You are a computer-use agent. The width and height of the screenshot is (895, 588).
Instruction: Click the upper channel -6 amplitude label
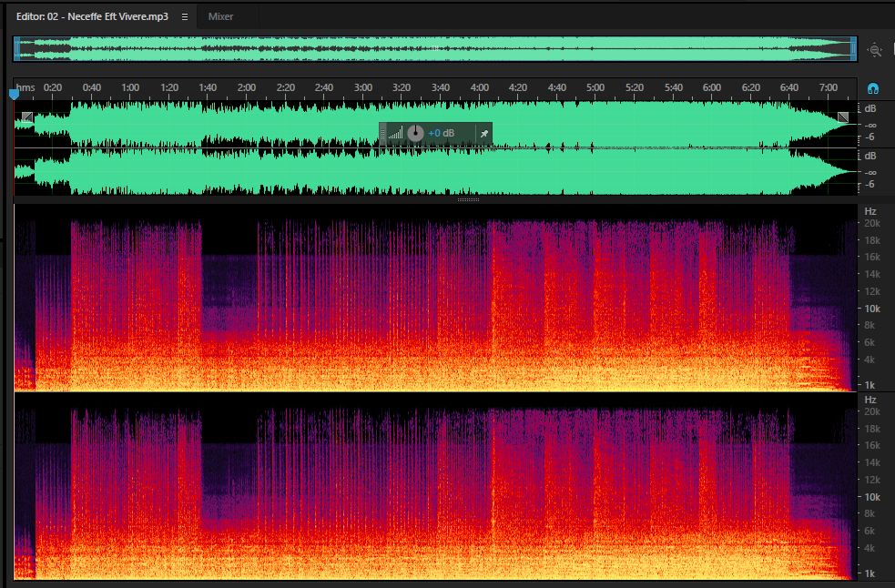coord(870,137)
